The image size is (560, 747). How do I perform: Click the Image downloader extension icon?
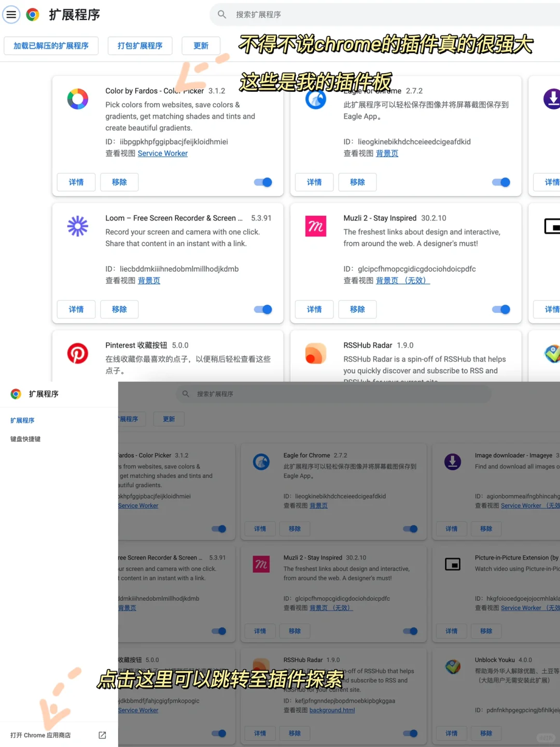pos(452,462)
